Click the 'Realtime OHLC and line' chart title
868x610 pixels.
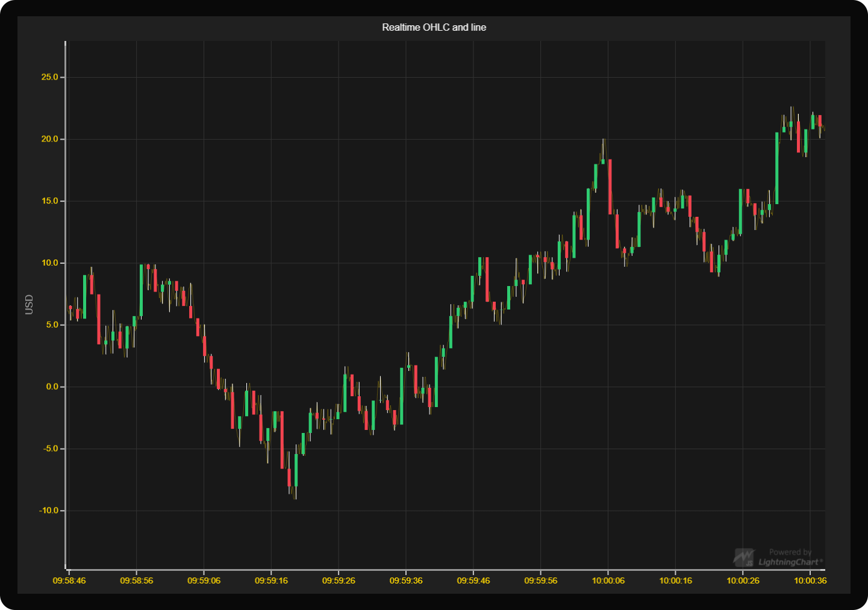434,27
